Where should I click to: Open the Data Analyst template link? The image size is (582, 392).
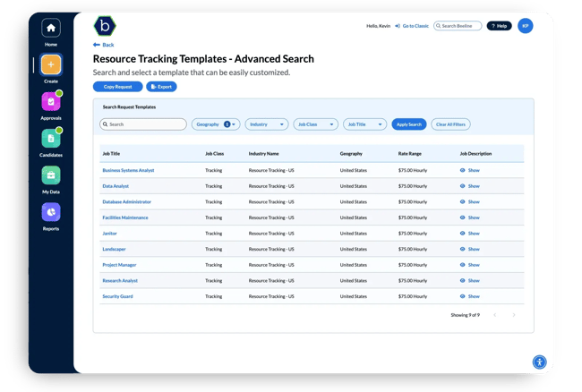pyautogui.click(x=115, y=186)
